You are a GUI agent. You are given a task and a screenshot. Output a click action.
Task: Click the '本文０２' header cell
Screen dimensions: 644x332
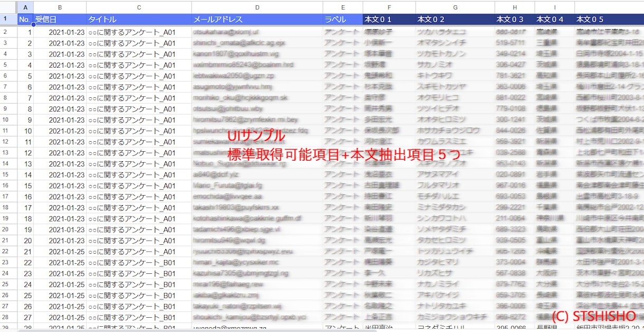pyautogui.click(x=455, y=19)
